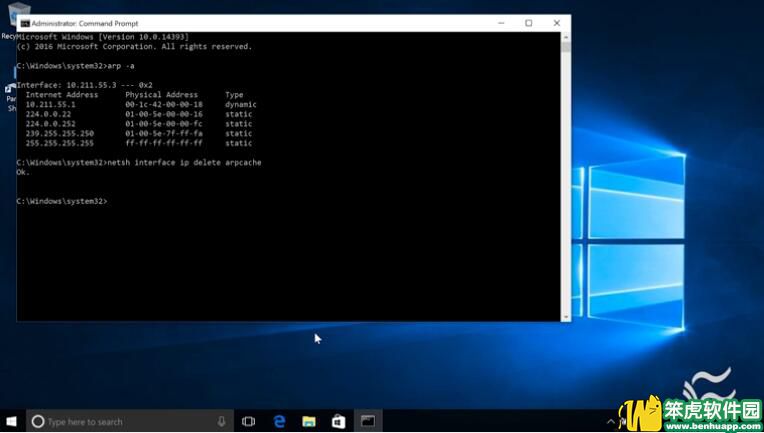The width and height of the screenshot is (764, 433).
Task: Open File Explorer from the taskbar
Action: [309, 421]
